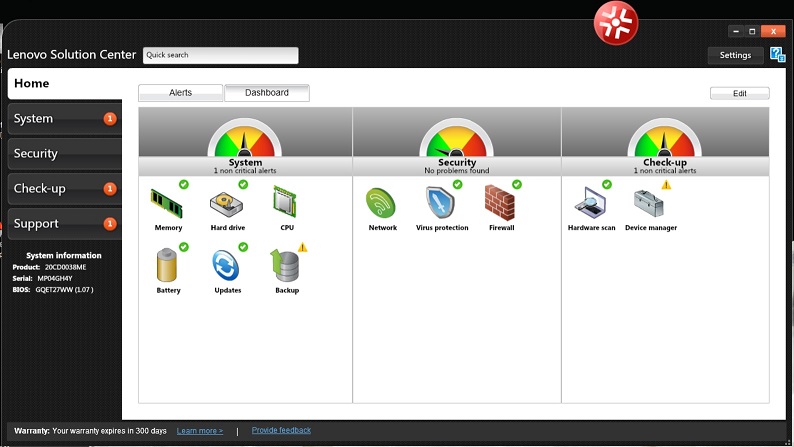This screenshot has width=794, height=447.
Task: Open the Settings button
Action: tap(735, 55)
